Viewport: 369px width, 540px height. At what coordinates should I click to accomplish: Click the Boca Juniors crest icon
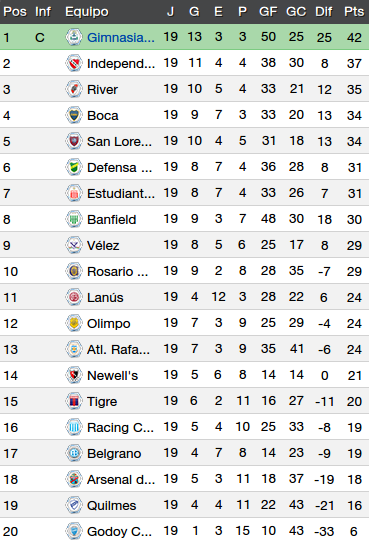[x=74, y=115]
